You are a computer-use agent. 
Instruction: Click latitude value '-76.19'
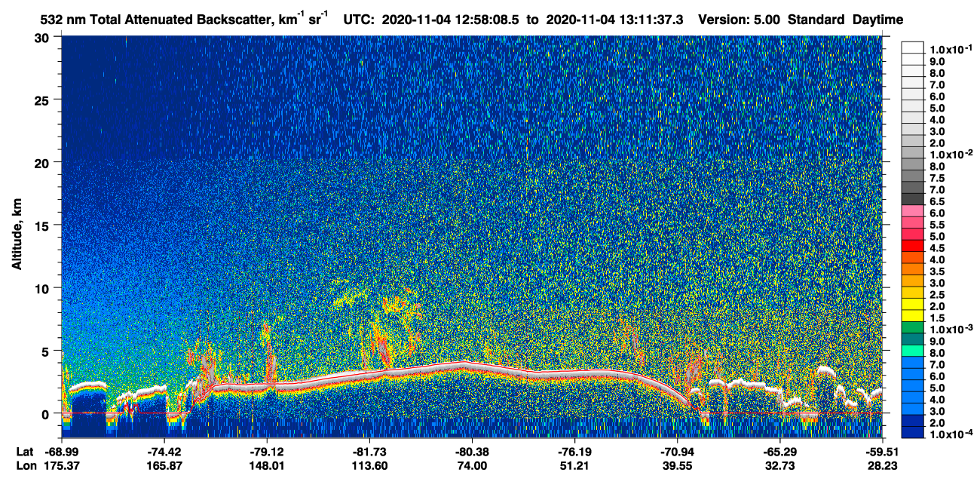[574, 452]
